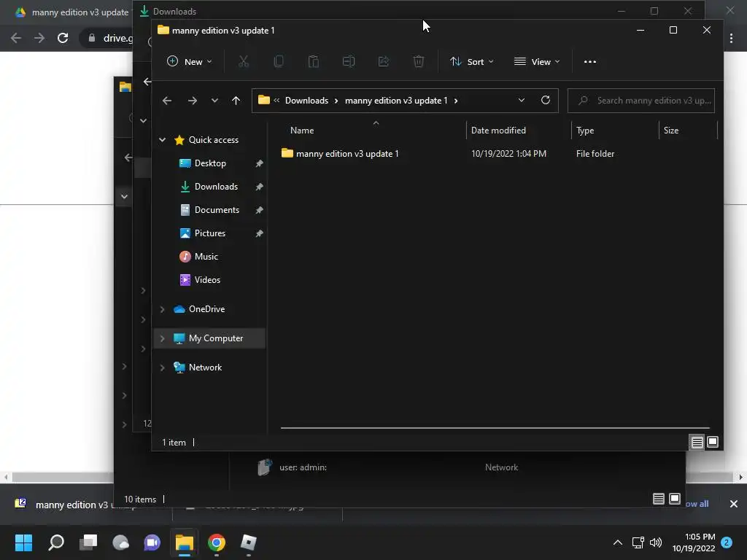
Task: Switch to details view in front window
Action: point(697,442)
